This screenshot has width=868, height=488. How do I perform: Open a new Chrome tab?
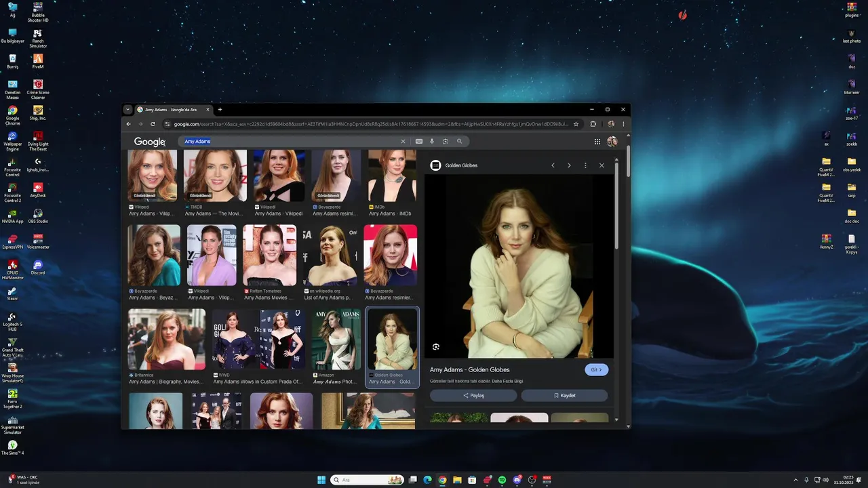tap(220, 110)
